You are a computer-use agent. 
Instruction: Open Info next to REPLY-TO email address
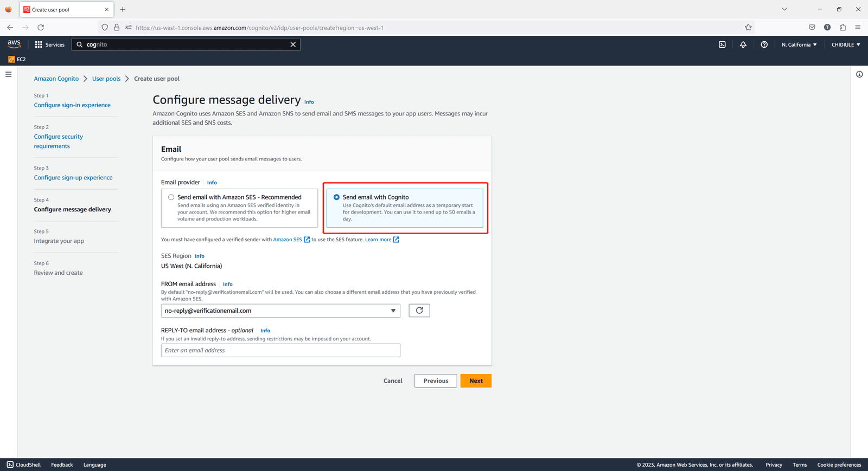pos(265,331)
